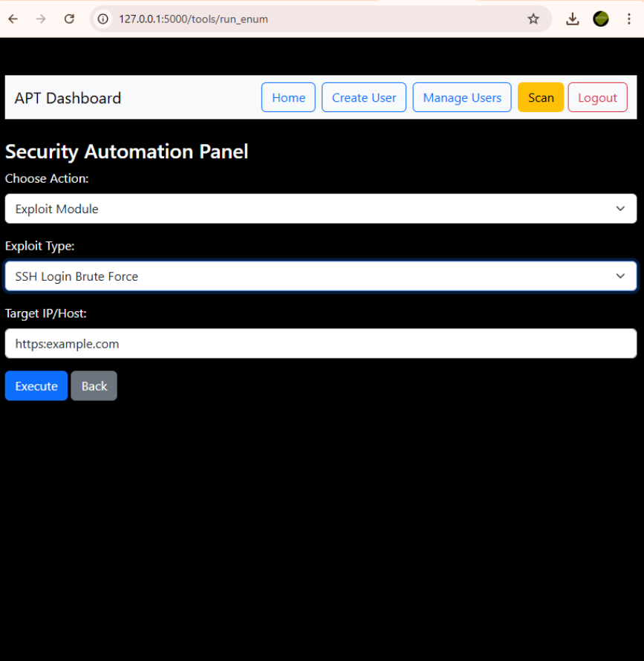This screenshot has height=661, width=644.
Task: View site information icon in address bar
Action: [x=104, y=19]
